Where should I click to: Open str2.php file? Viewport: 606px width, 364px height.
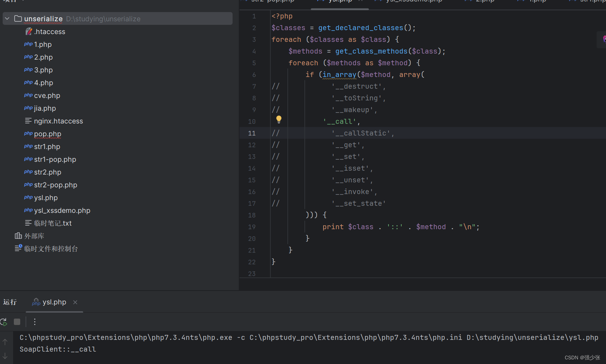48,172
